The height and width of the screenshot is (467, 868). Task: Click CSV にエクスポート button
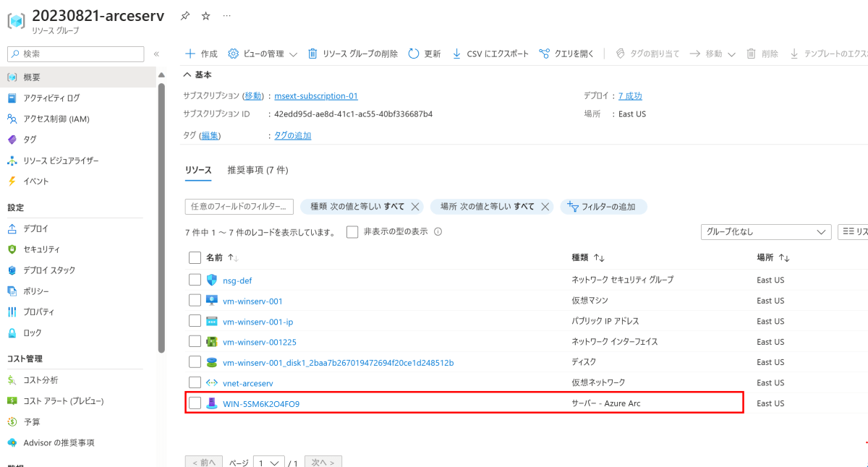(x=490, y=54)
